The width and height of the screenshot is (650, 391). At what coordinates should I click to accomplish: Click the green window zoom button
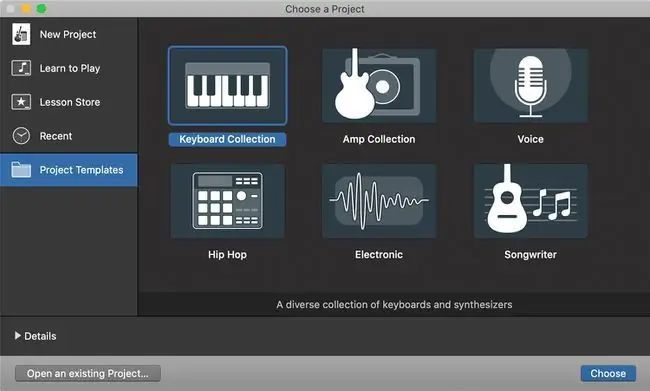pos(41,8)
